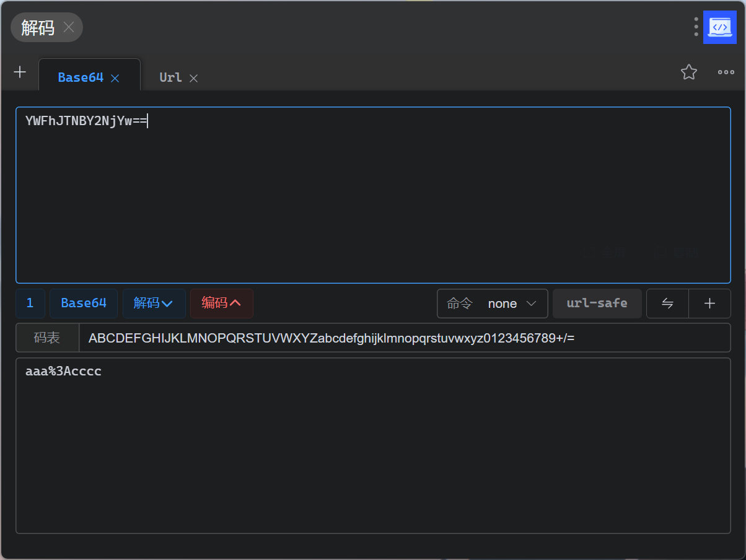Viewport: 746px width, 560px height.
Task: Favorite with the star icon
Action: [689, 72]
